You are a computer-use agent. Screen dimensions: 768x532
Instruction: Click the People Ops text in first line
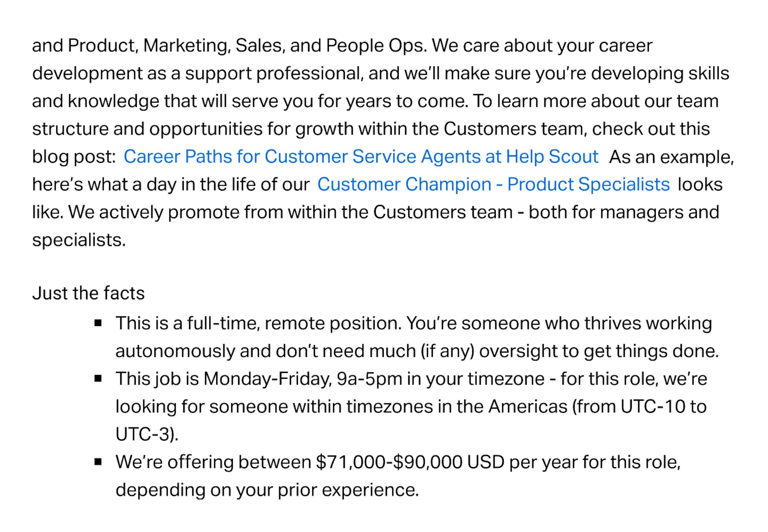tap(376, 46)
